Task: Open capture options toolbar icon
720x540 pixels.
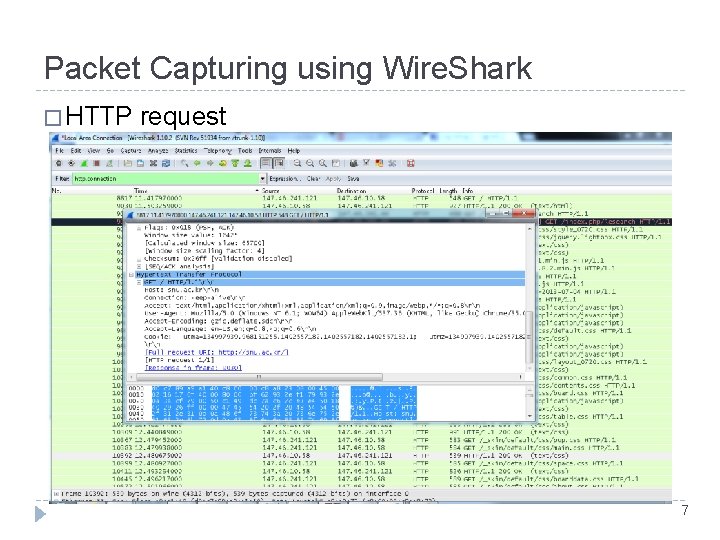Action: point(71,163)
